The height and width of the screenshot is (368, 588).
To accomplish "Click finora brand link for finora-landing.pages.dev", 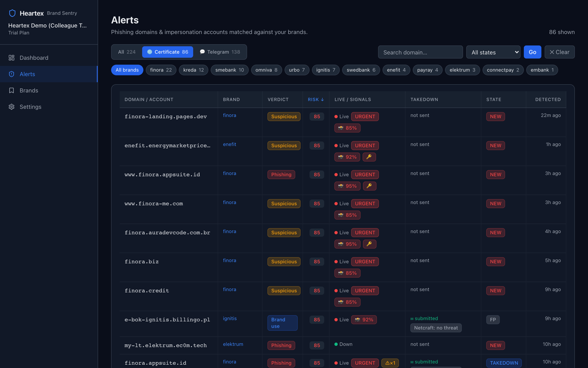I will pyautogui.click(x=230, y=116).
